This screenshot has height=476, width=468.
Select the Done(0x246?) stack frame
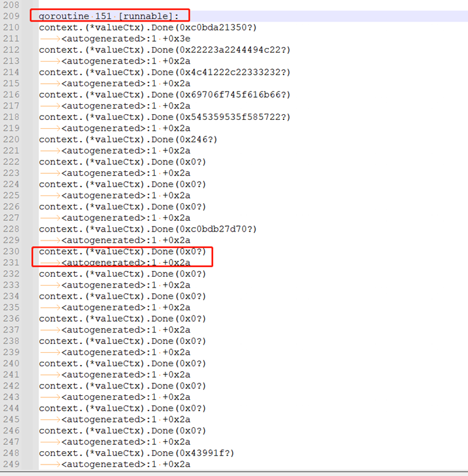(128, 140)
